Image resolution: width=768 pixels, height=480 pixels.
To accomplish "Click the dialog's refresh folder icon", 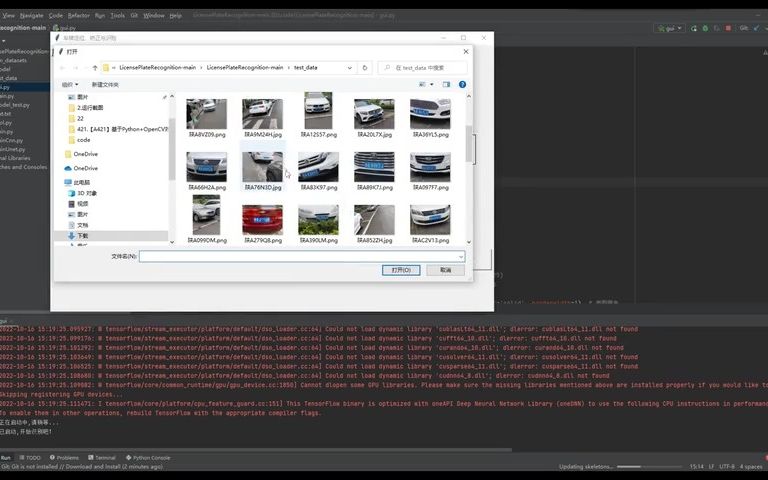I will [x=364, y=68].
